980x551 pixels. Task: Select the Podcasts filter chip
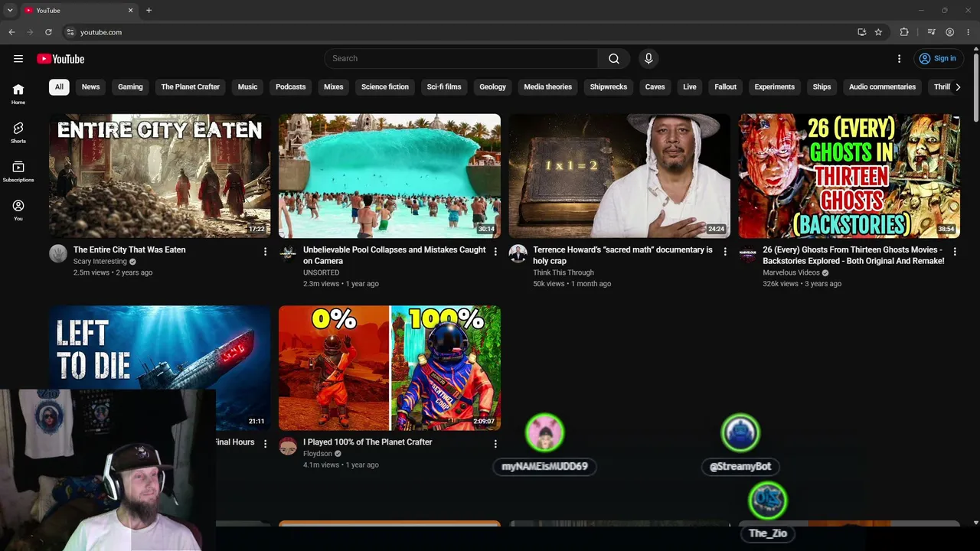point(291,87)
